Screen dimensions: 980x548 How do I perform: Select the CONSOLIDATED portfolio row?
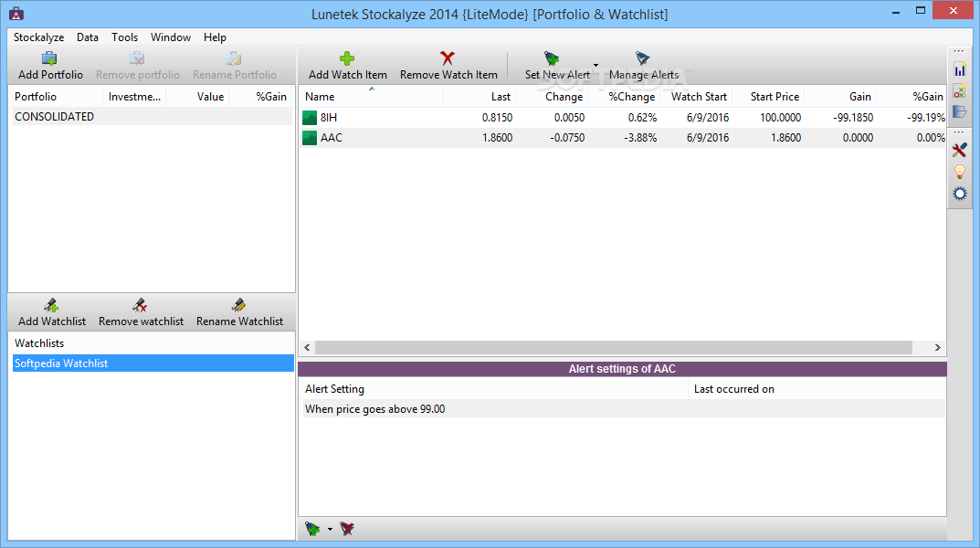point(152,117)
